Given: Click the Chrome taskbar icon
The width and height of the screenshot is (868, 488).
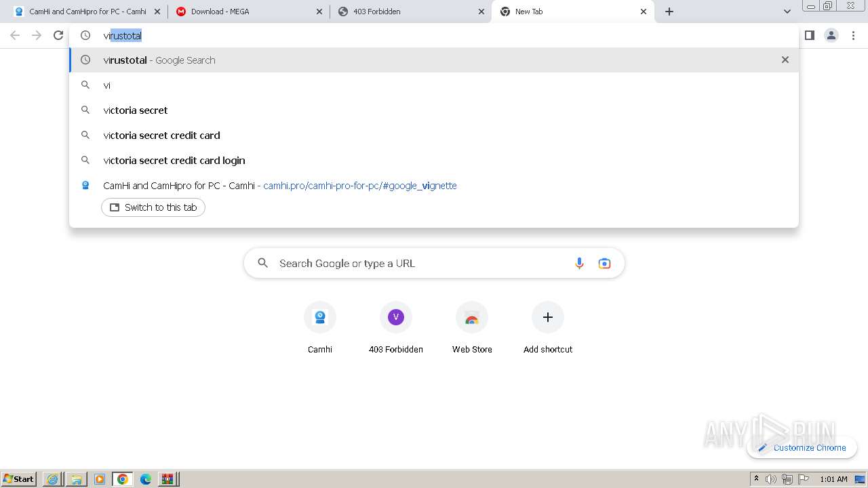Looking at the screenshot, I should (123, 479).
